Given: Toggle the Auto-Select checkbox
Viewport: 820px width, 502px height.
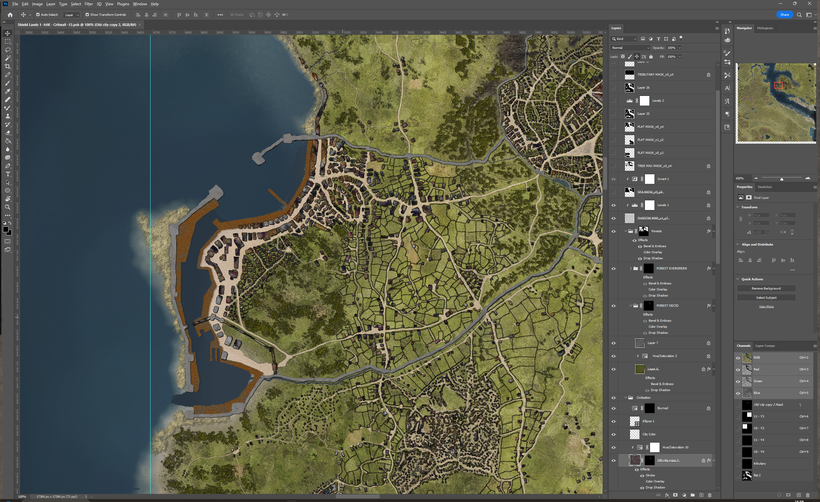Looking at the screenshot, I should coord(38,15).
